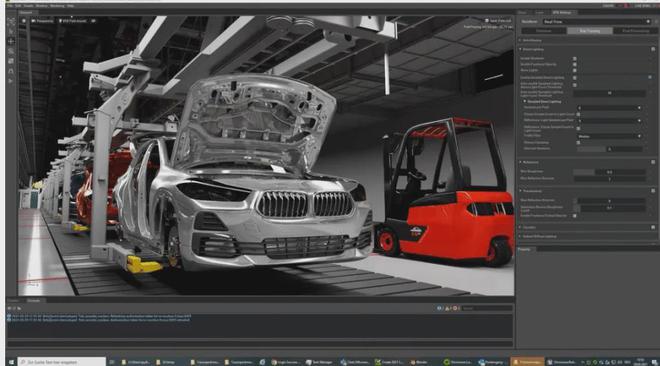Image resolution: width=660 pixels, height=366 pixels.
Task: Open the Perspective camera menu in viewport
Action: click(43, 21)
